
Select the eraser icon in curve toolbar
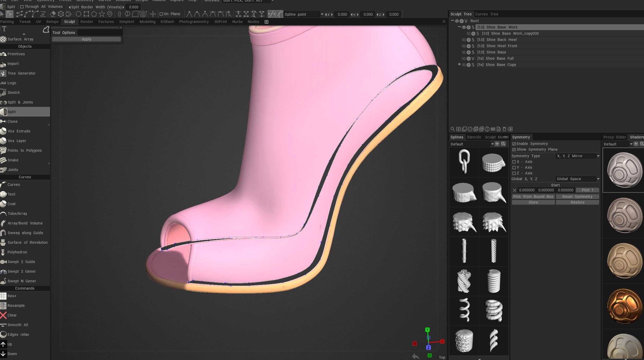53,14
